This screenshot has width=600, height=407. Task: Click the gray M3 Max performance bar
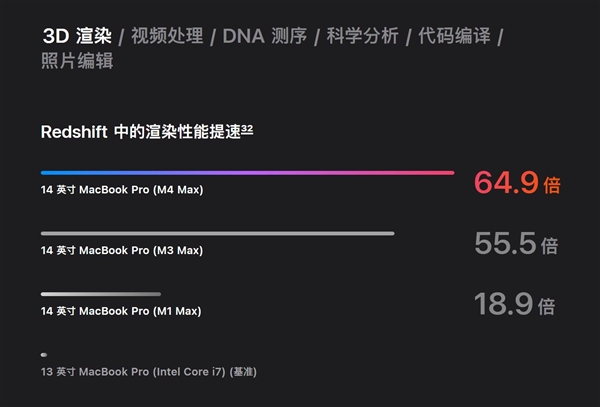click(x=217, y=233)
